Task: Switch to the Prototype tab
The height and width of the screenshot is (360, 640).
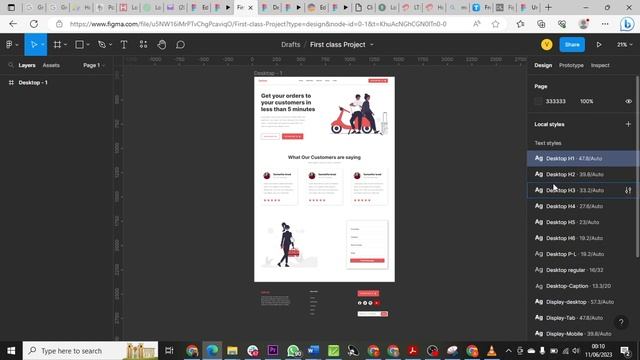Action: pos(571,65)
